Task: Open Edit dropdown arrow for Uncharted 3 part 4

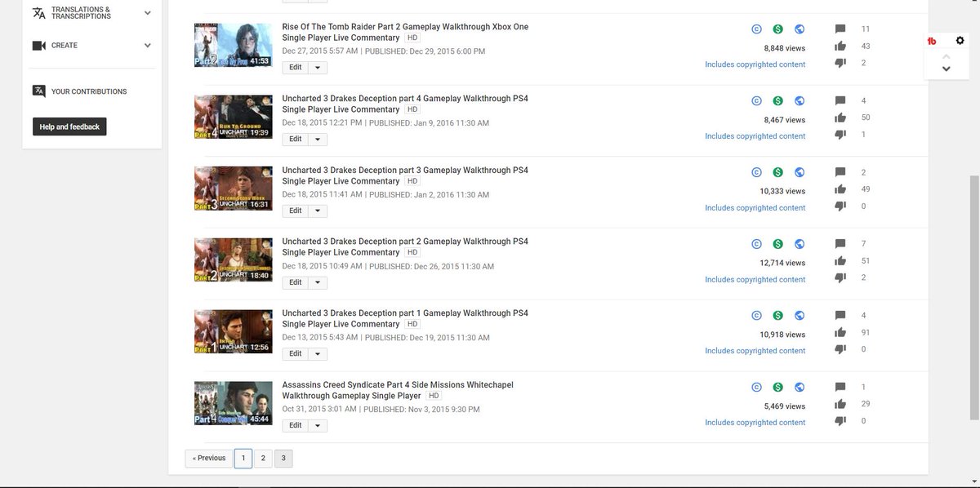Action: [318, 140]
